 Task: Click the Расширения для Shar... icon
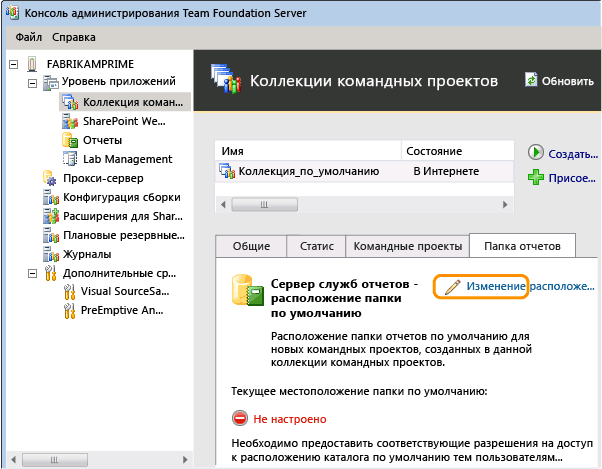51,216
